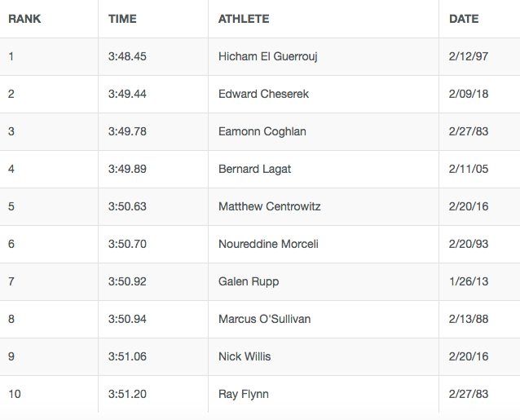Select the 2/12/97 date cell
This screenshot has width=520, height=420.
click(469, 56)
